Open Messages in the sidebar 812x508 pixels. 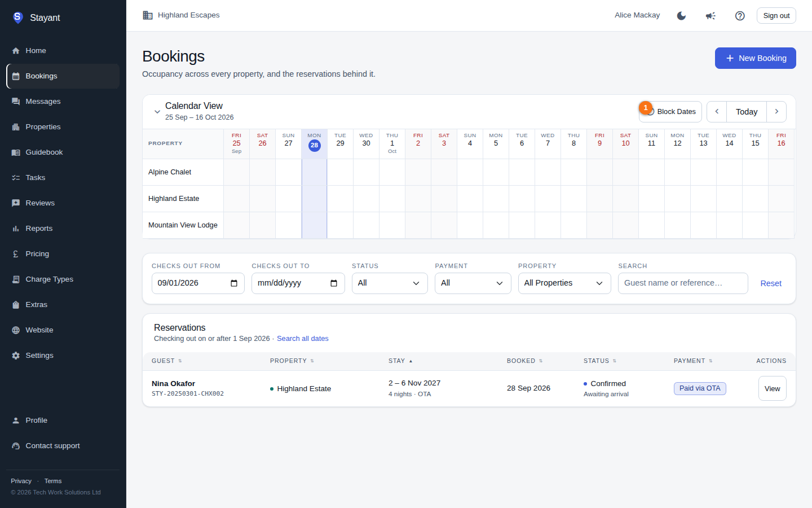pyautogui.click(x=63, y=102)
